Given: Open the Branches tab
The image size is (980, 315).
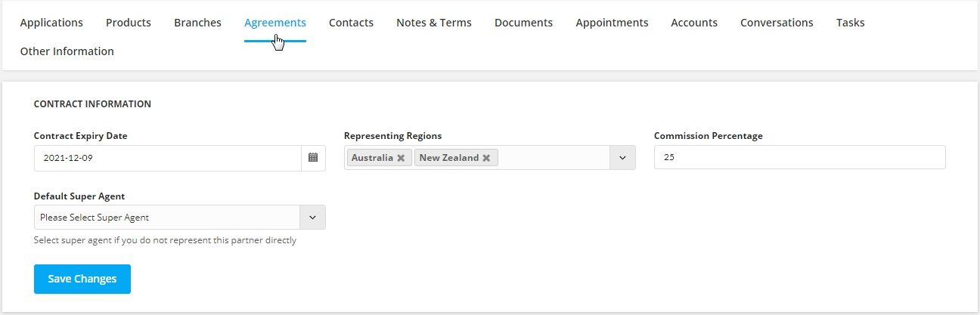Looking at the screenshot, I should click(197, 23).
